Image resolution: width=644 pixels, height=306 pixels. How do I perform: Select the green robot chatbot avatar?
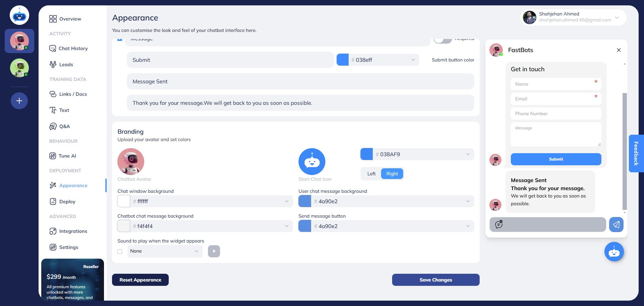tap(19, 68)
